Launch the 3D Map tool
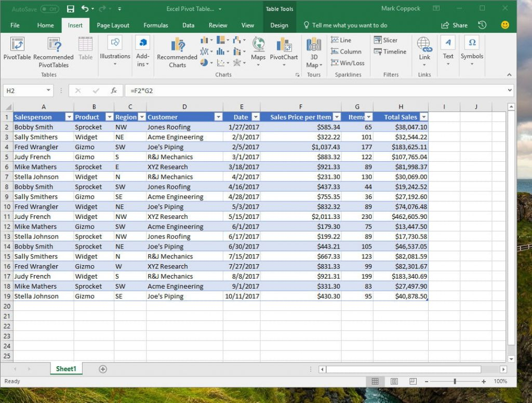This screenshot has width=532, height=403. coord(314,50)
